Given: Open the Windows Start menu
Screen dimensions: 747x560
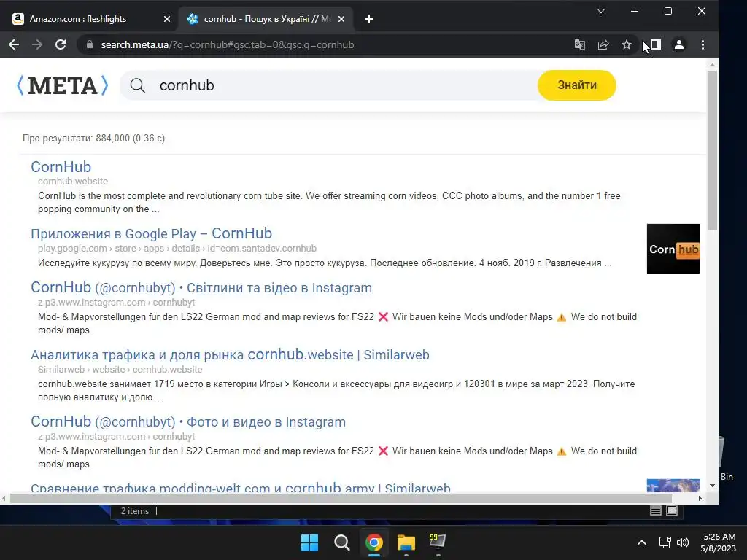Looking at the screenshot, I should (309, 542).
